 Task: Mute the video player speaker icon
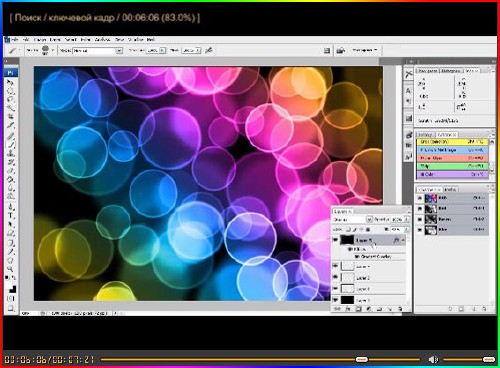(x=433, y=359)
